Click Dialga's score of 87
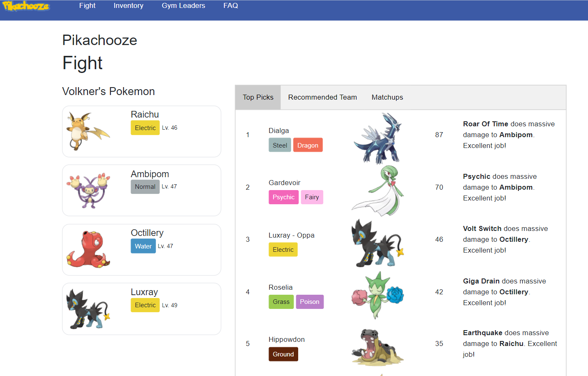 [439, 135]
